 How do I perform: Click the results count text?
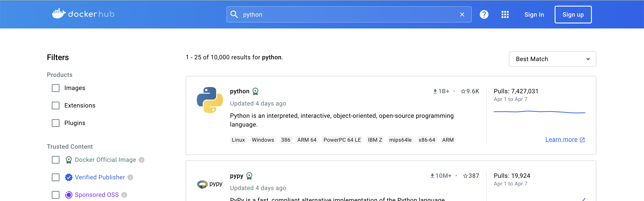234,57
